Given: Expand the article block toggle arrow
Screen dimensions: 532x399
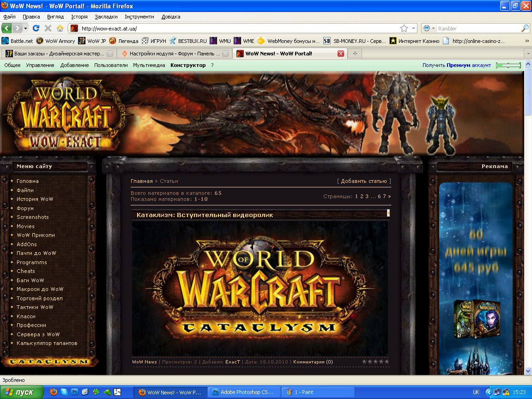Looking at the screenshot, I should [x=388, y=213].
